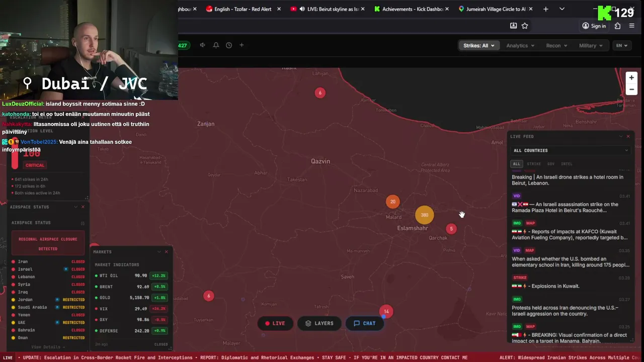Collapse the Live Feed panel
This screenshot has width=644, height=362.
pos(621,136)
